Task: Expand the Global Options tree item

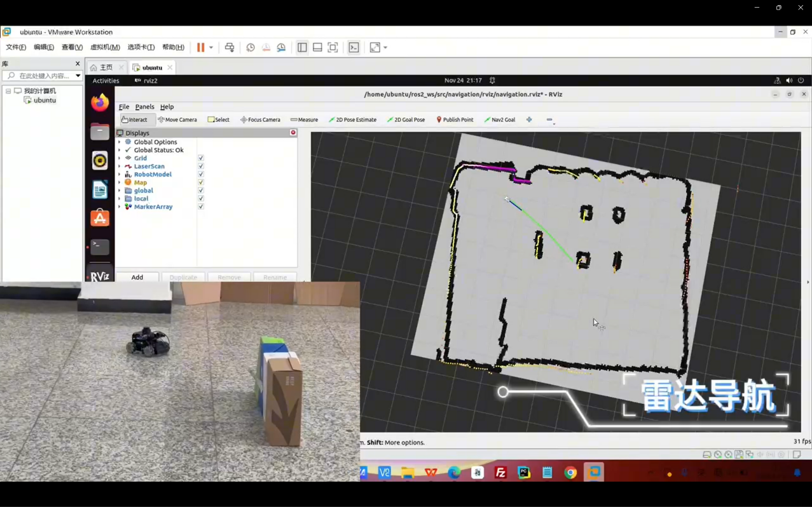Action: tap(120, 142)
